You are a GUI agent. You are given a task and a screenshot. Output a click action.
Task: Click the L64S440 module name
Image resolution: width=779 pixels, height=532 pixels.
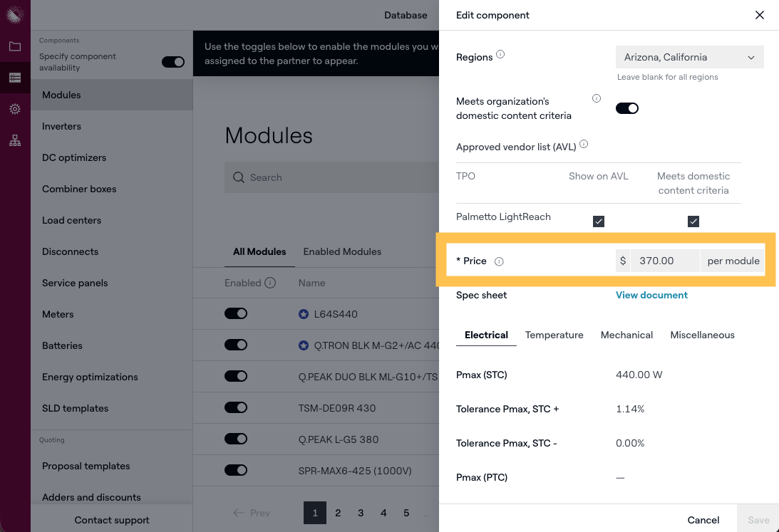pos(336,314)
